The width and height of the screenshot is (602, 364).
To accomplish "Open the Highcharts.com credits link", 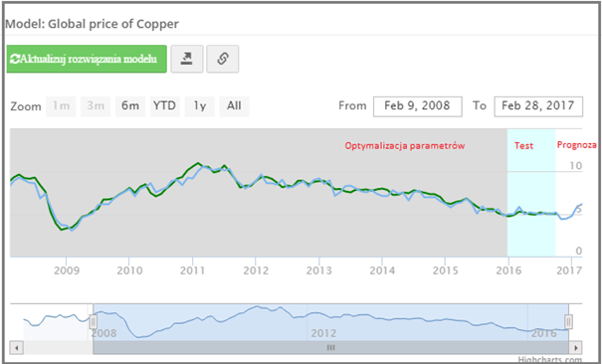I will click(550, 360).
